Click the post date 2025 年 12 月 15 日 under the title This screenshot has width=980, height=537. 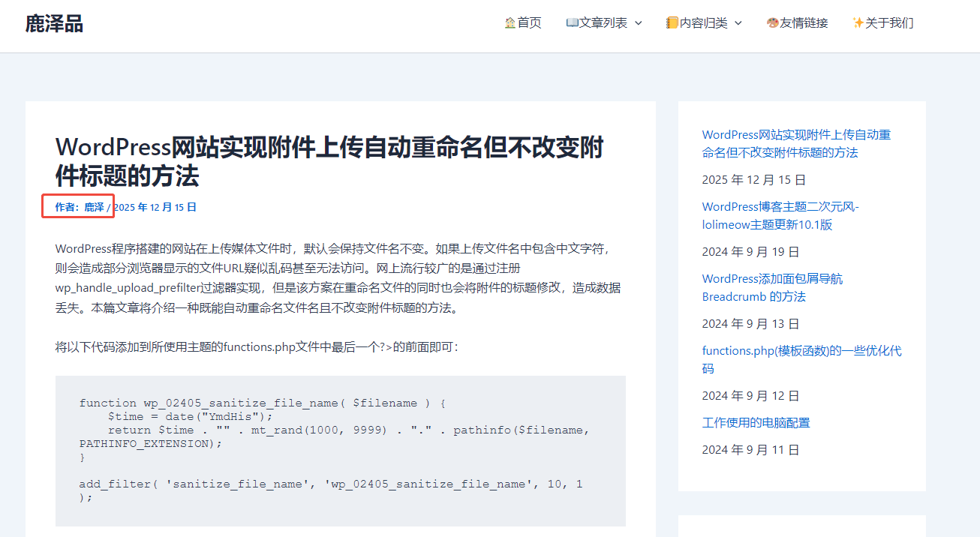tap(155, 207)
